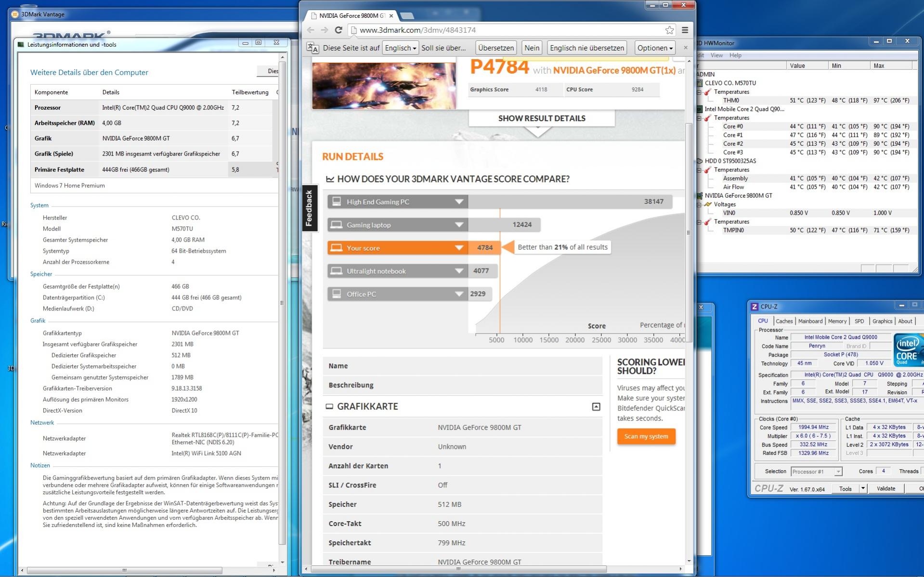Image resolution: width=924 pixels, height=577 pixels.
Task: Open the Englisch language dropdown
Action: coord(400,48)
